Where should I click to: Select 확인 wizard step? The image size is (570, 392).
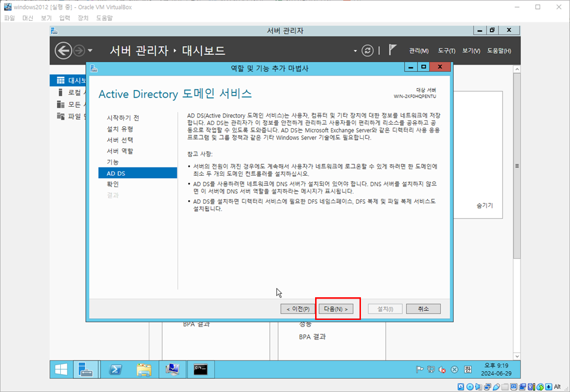(113, 184)
